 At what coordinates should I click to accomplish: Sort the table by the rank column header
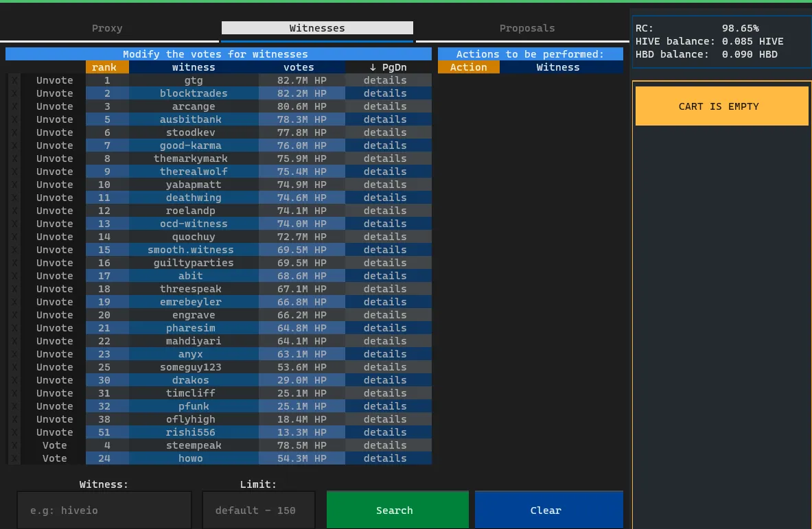(x=106, y=67)
